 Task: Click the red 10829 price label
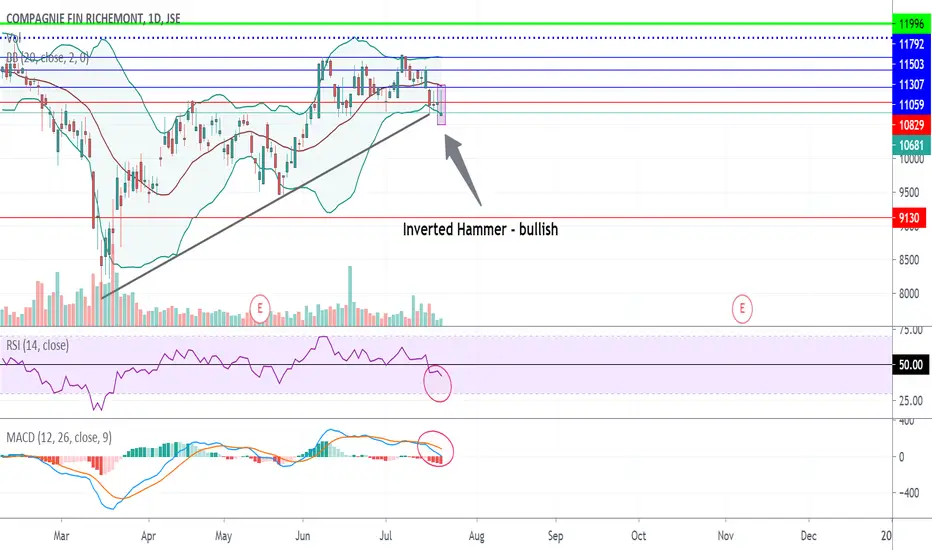coord(911,125)
